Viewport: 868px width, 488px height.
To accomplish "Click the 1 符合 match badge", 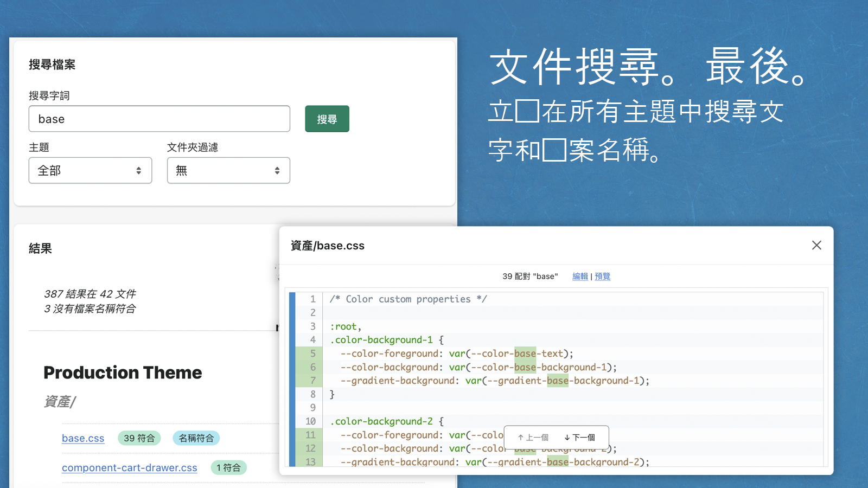I will (229, 467).
